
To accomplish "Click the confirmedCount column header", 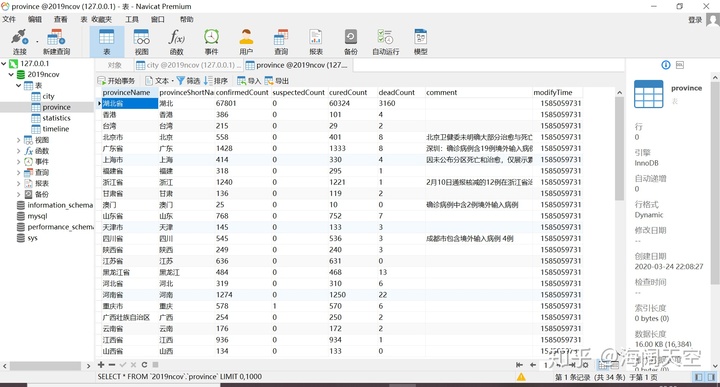I will [242, 92].
